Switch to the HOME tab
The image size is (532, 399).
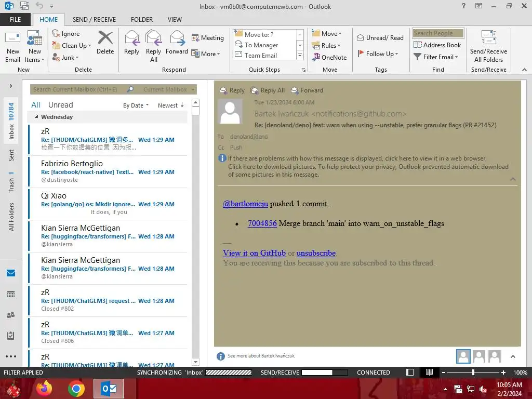[48, 20]
